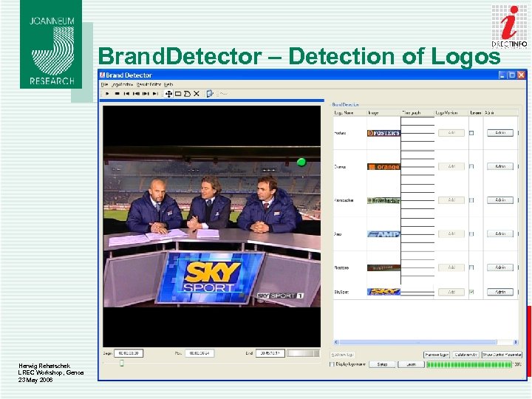Click the Add button in the Foster's row
532x399 pixels.
coord(451,133)
